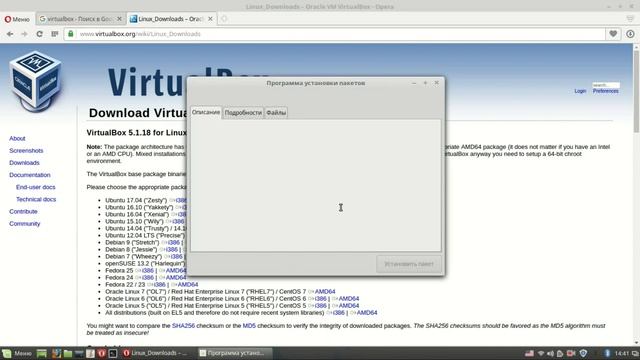Go forward in Opera
Viewport: 640px width, 360px height.
[24, 34]
